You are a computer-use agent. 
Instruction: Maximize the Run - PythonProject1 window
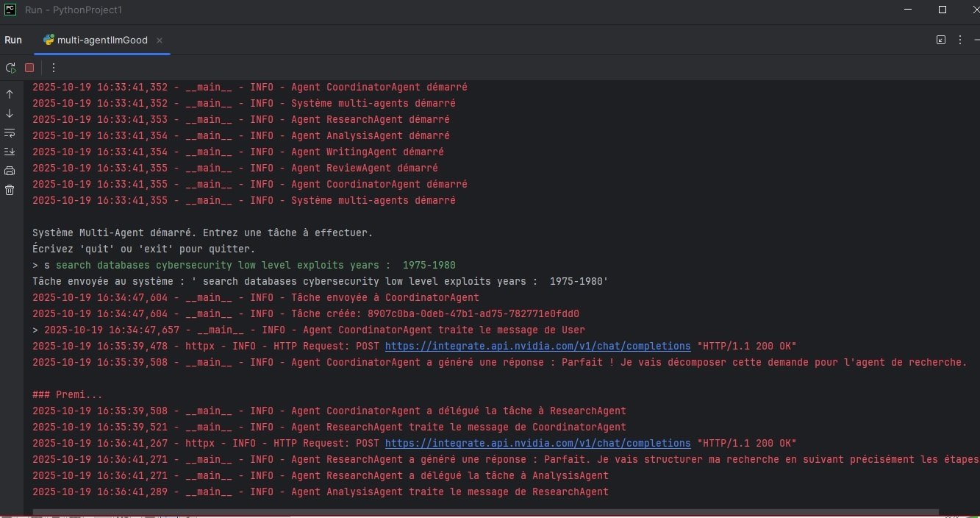click(x=942, y=10)
